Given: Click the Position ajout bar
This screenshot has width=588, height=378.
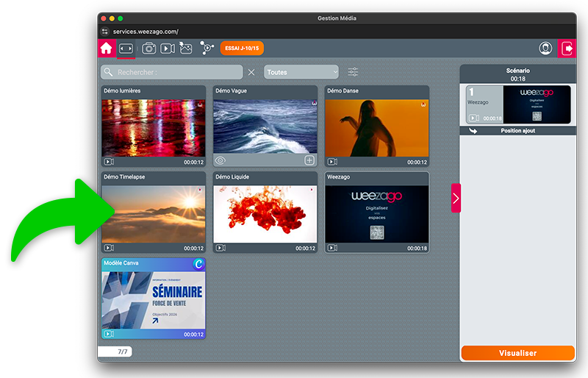Looking at the screenshot, I should (x=517, y=131).
